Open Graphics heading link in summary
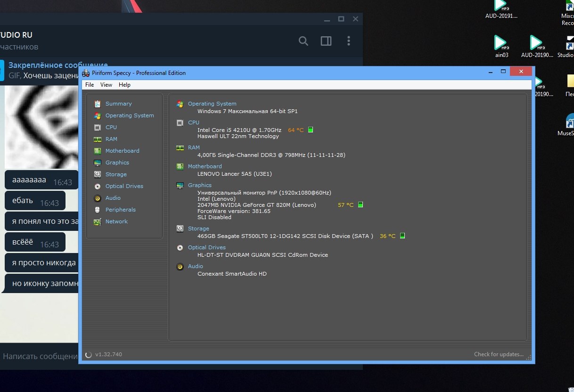The width and height of the screenshot is (574, 392). click(x=200, y=185)
